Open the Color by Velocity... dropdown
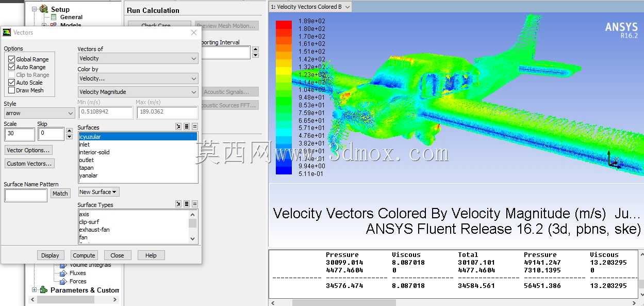The image size is (644, 306). coord(138,78)
